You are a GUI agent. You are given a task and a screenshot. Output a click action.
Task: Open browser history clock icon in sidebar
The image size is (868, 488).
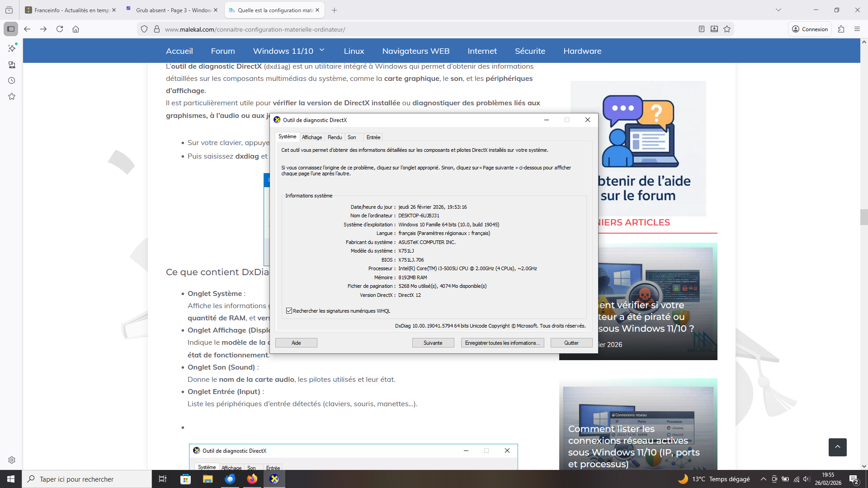tap(12, 80)
